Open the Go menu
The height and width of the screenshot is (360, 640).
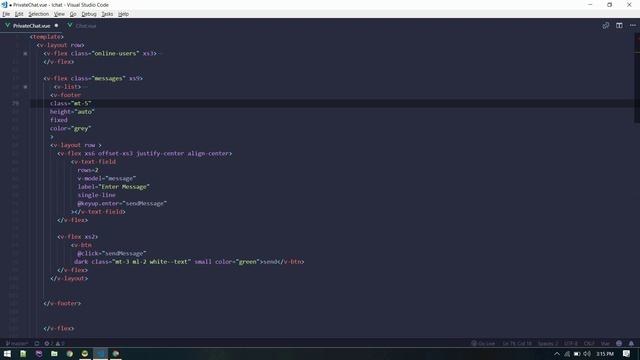pos(73,14)
